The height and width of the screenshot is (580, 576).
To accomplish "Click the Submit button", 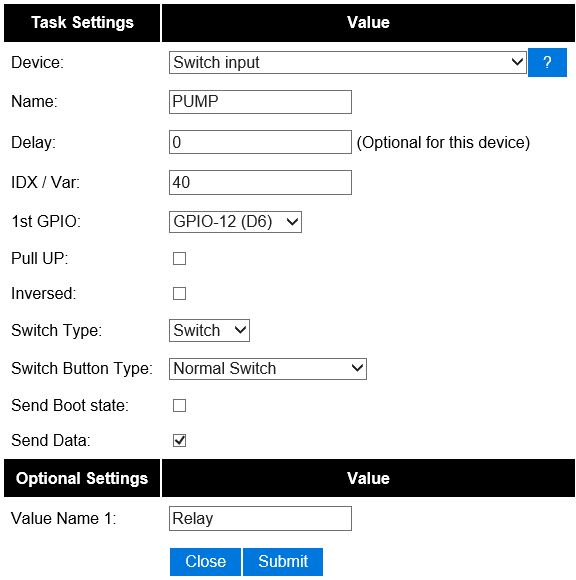I will pyautogui.click(x=283, y=562).
